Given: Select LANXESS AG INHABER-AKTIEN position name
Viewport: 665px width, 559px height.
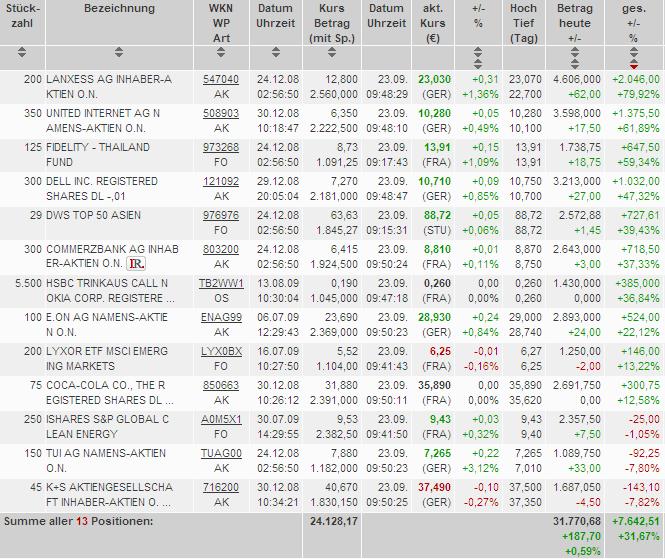Looking at the screenshot, I should coord(109,87).
